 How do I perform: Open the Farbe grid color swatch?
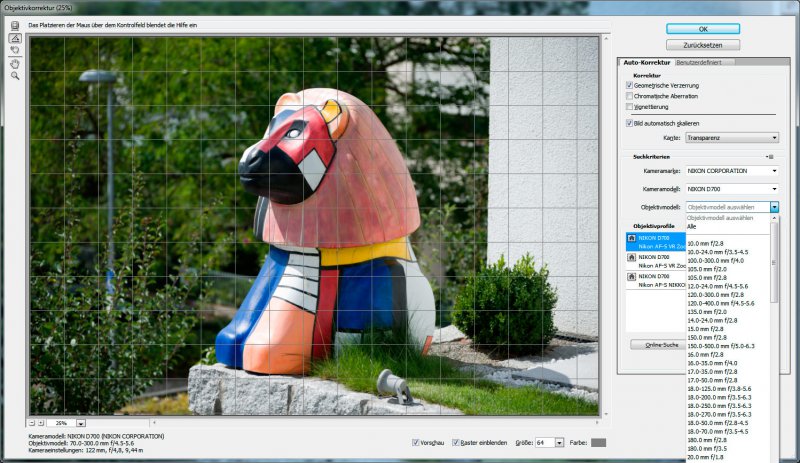[598, 443]
